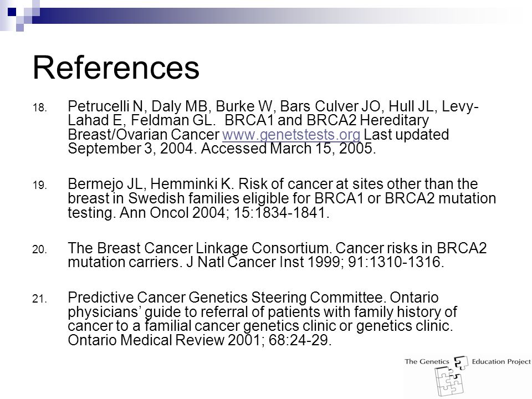532x399 pixels.
Task: Select the References slide title
Action: [x=116, y=67]
